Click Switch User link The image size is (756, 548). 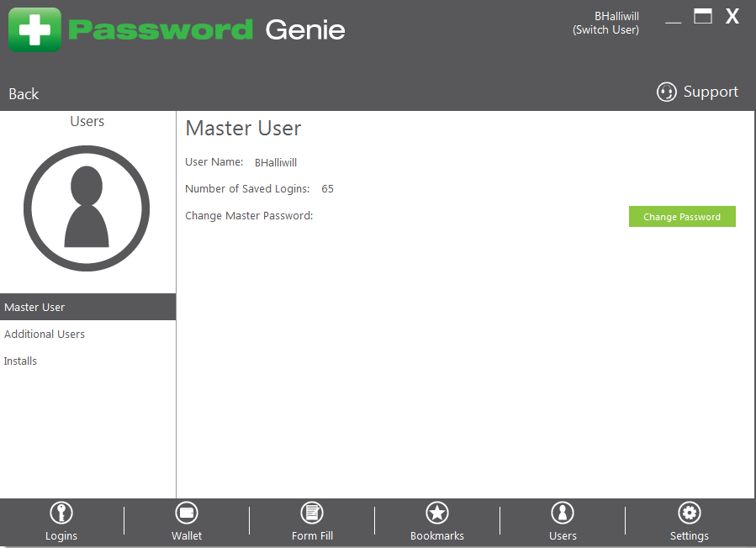605,30
